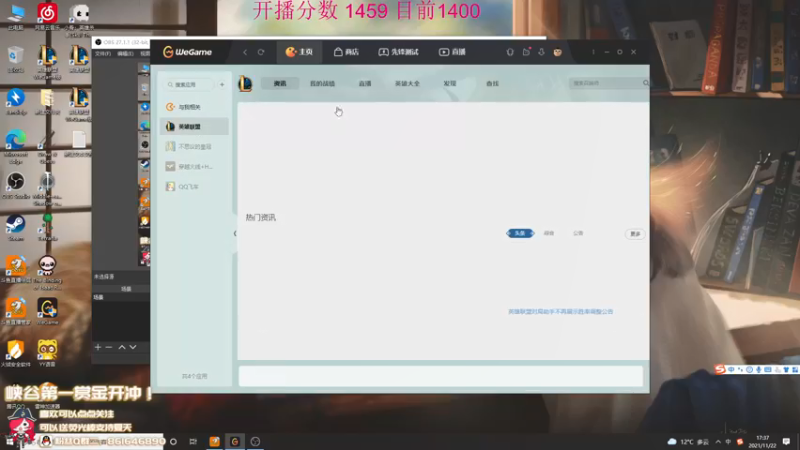800x450 pixels.
Task: Open the 主页 home tab in WeGame
Action: [x=299, y=52]
